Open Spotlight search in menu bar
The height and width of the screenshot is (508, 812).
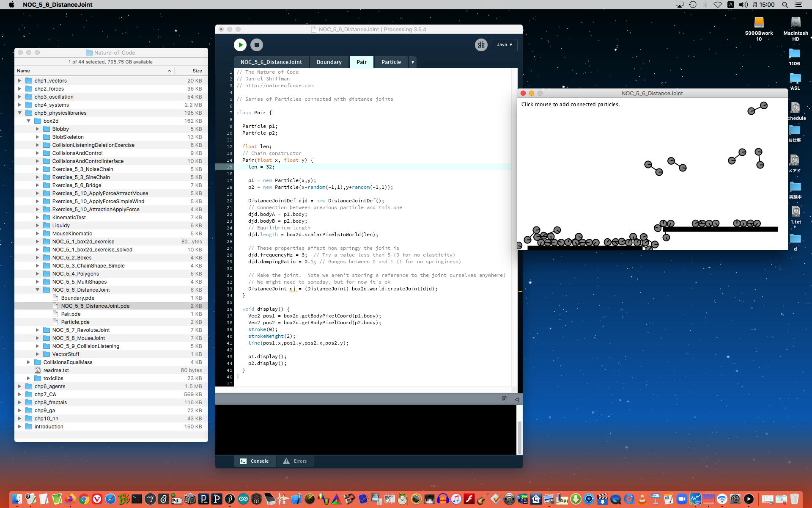click(785, 5)
